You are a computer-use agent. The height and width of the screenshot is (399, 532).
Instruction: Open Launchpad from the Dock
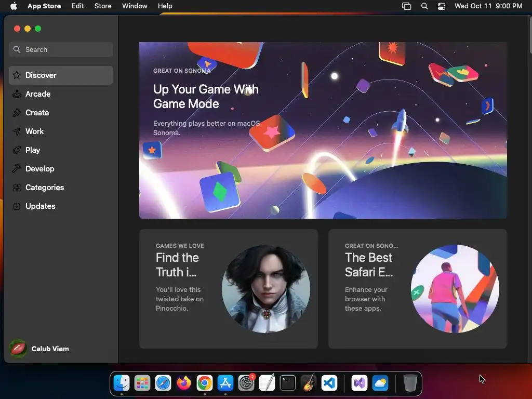click(x=142, y=383)
